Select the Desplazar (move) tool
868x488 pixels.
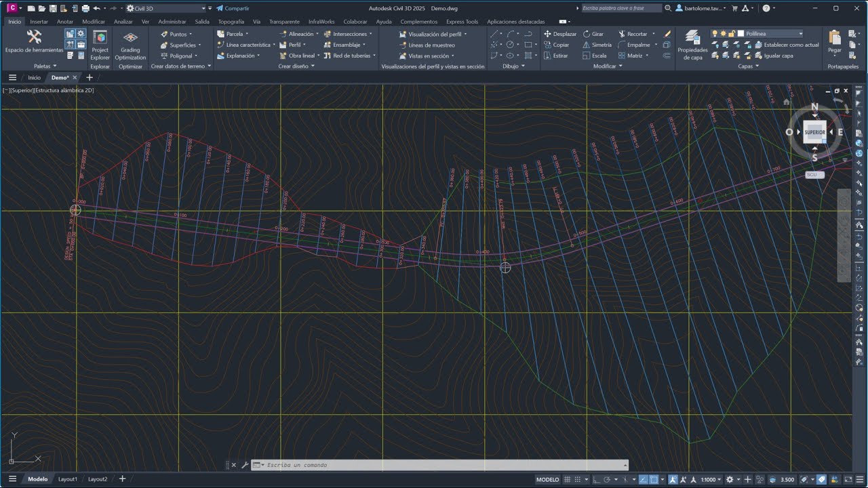click(x=560, y=34)
